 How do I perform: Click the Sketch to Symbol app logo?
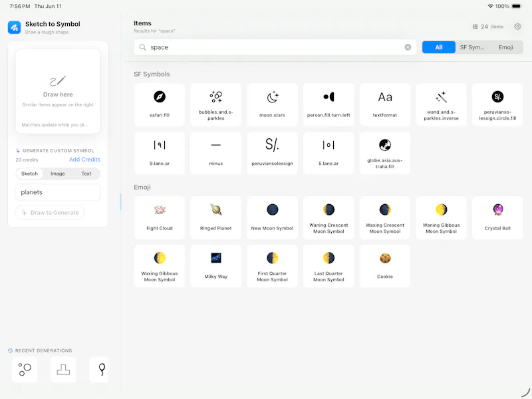[14, 27]
